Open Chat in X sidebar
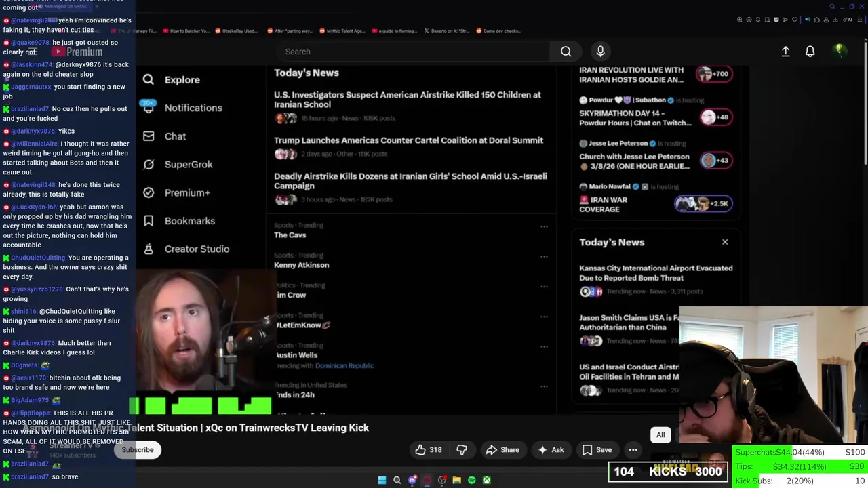 click(164, 136)
